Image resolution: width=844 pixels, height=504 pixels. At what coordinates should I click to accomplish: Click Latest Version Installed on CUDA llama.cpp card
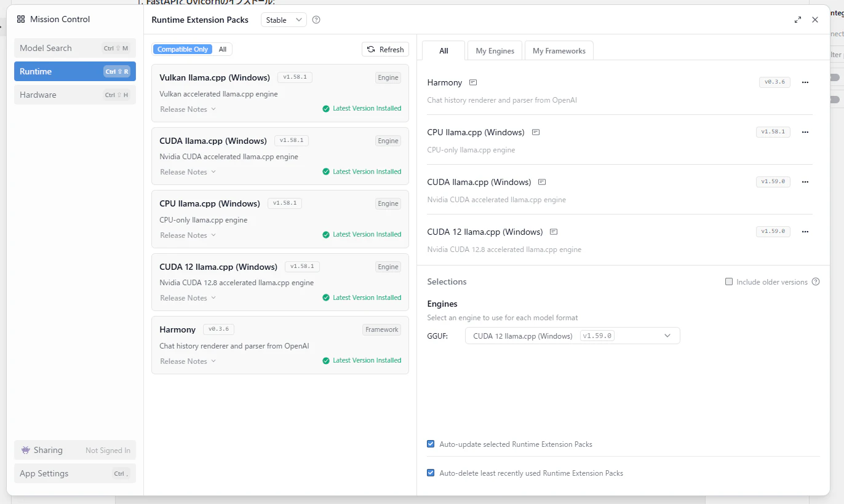point(367,171)
